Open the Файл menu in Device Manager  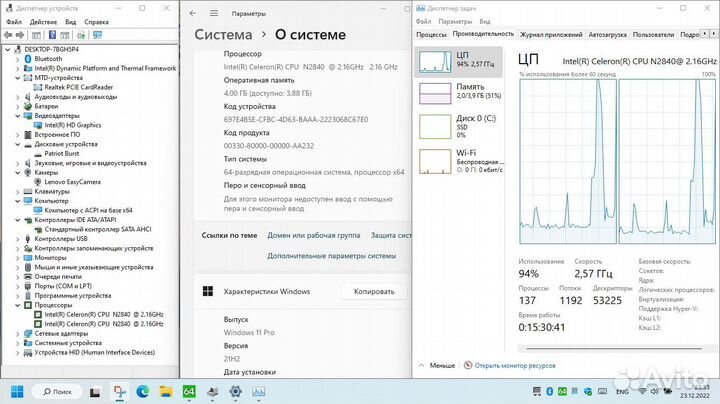(14, 22)
